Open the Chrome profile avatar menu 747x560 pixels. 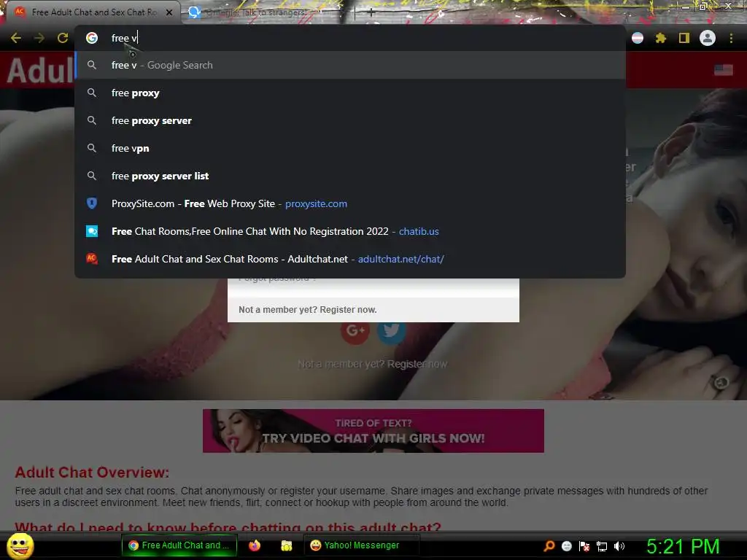(x=708, y=38)
